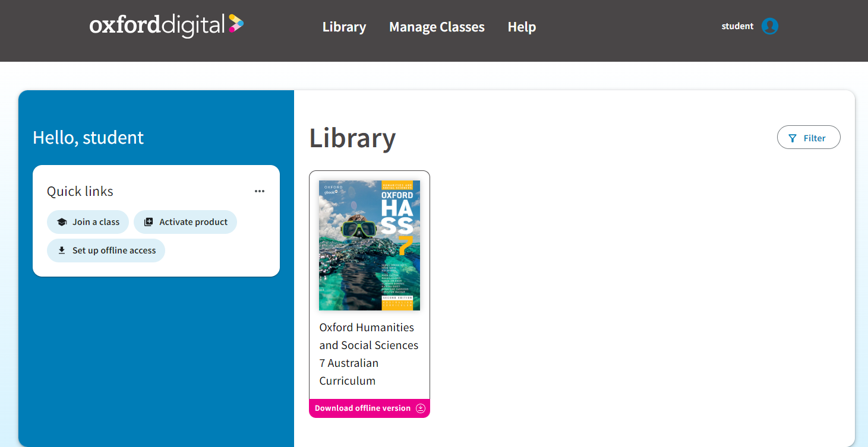Click the Quick links heading

[x=80, y=191]
